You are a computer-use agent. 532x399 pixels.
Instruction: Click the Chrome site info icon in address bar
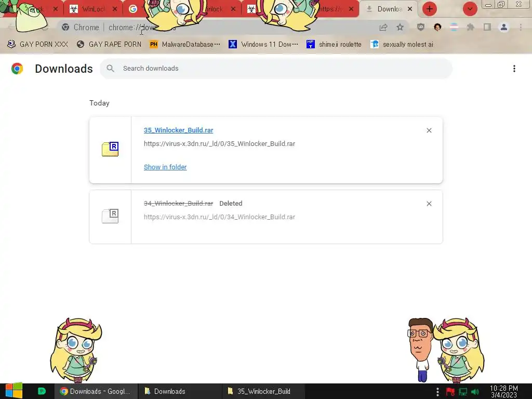65,27
